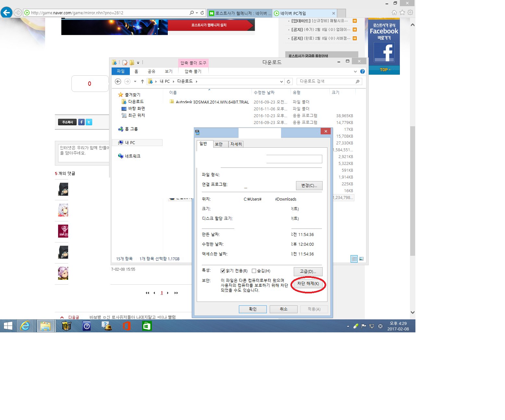Go back in Internet Explorer
Screen dimensions: 505x420
pyautogui.click(x=6, y=13)
